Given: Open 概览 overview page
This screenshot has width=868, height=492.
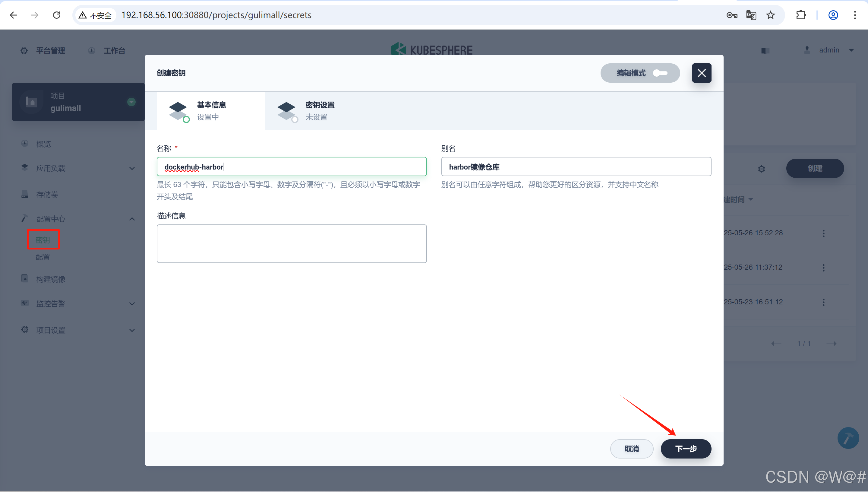Looking at the screenshot, I should click(x=44, y=144).
